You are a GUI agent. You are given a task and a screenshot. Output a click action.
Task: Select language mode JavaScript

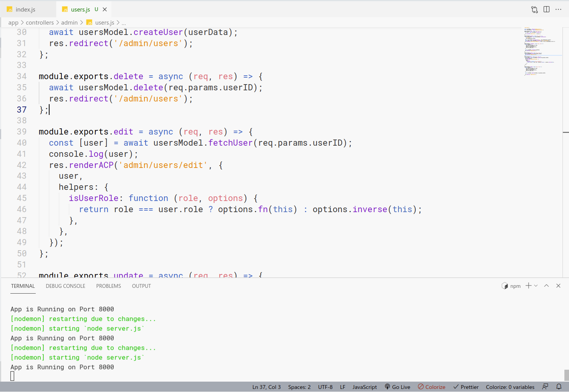[x=365, y=387]
